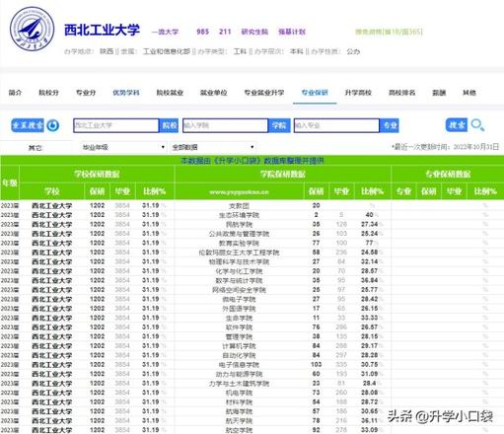504x434 pixels.
Task: Focus the 输入专业 input field
Action: click(x=336, y=125)
